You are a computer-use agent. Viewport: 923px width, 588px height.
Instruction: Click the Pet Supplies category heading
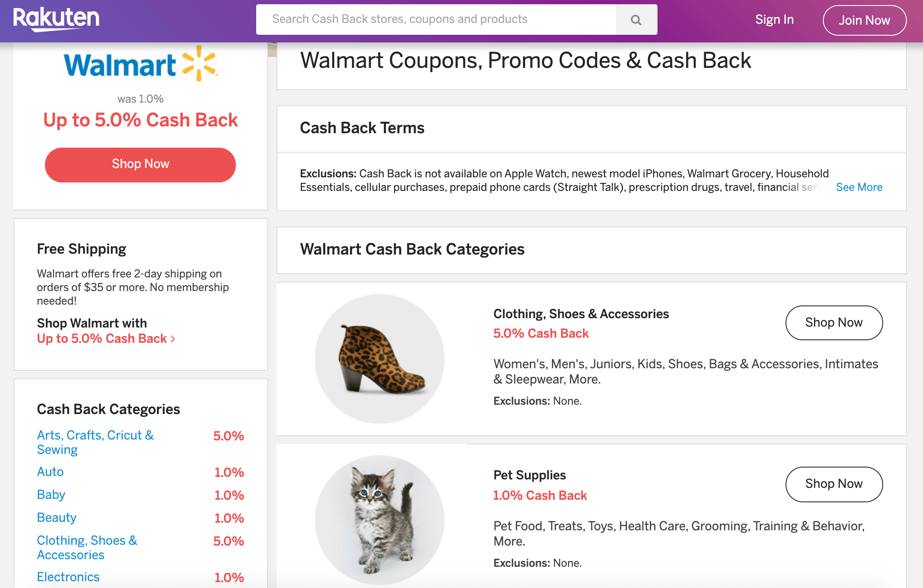pos(529,475)
